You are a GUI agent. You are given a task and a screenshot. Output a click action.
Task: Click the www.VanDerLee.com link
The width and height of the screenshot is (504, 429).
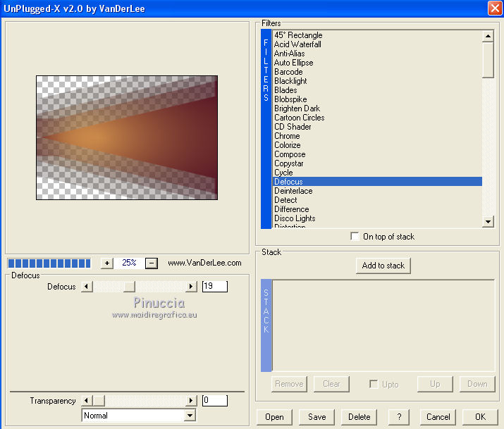coord(204,263)
